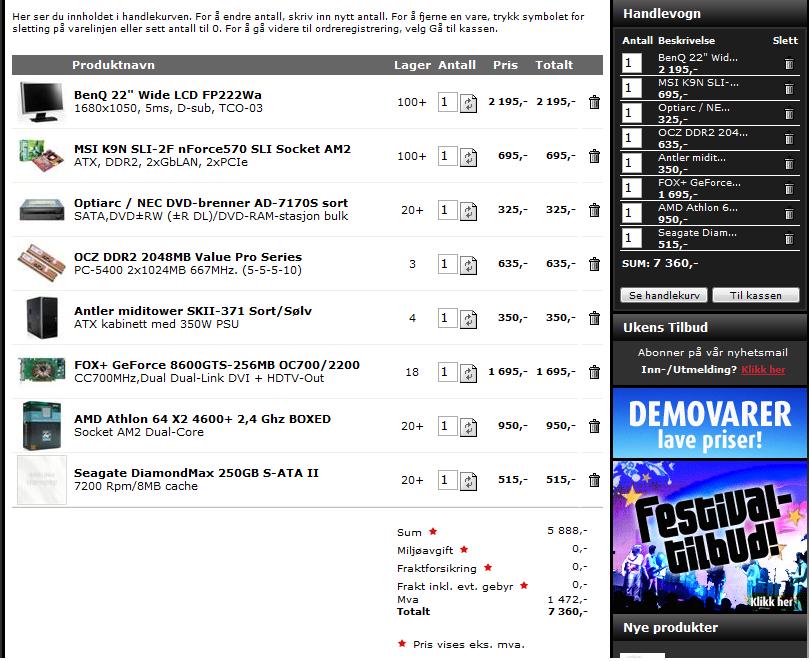Open OCZ DDR2 2048MB Value Pro Series link
Screen dimensions: 810x661
pyautogui.click(x=188, y=257)
